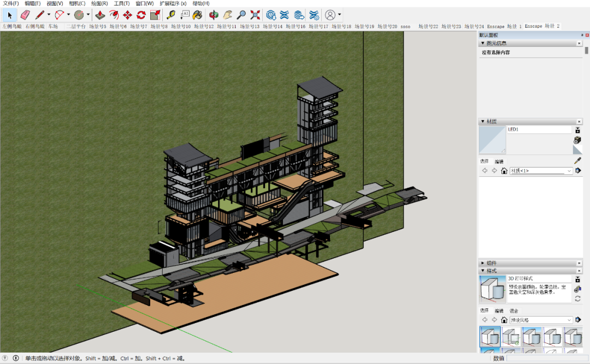Open dropdown arrow beside account icon

339,15
